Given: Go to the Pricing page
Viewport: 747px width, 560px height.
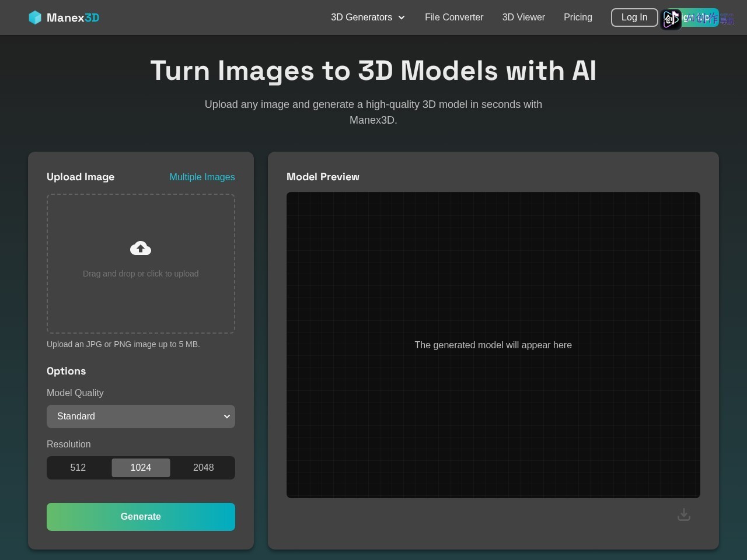Looking at the screenshot, I should [x=578, y=17].
